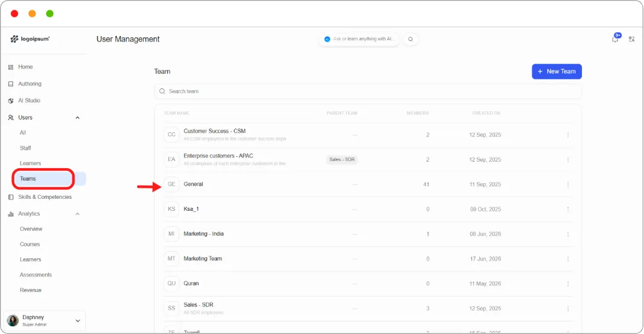Click the KS team avatar badge
The image size is (644, 334).
[x=171, y=209]
